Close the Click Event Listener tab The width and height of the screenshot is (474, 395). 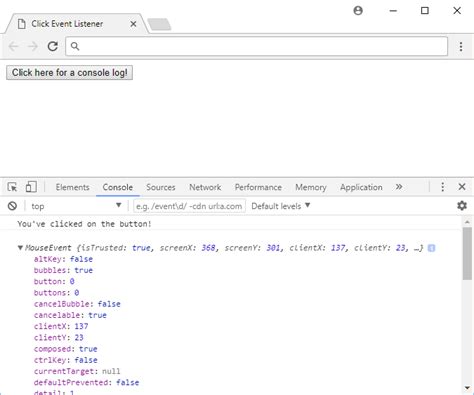[133, 24]
